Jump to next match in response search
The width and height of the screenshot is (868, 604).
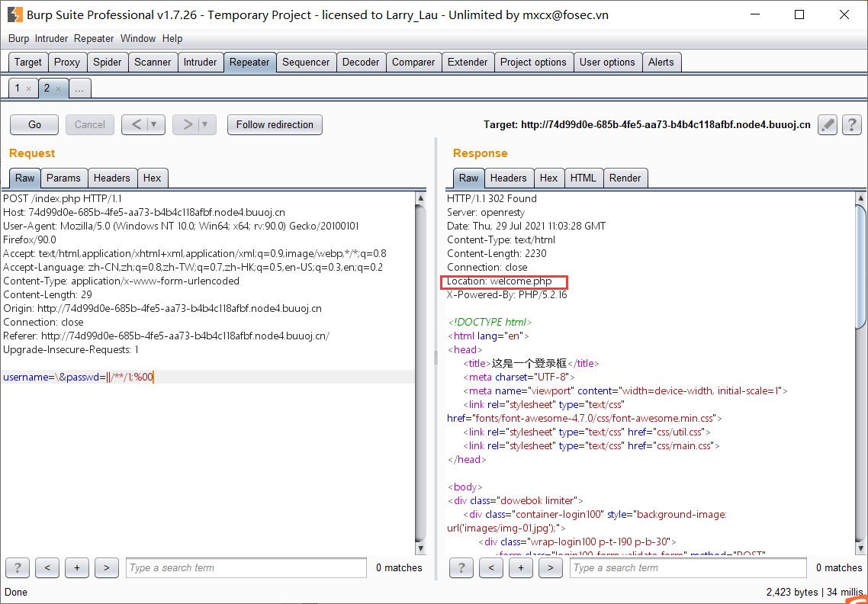(550, 567)
